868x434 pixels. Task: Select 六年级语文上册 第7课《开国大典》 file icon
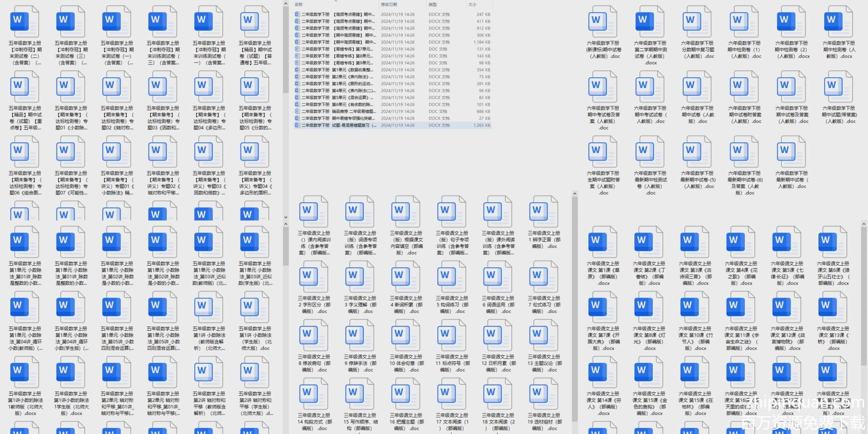[602, 307]
